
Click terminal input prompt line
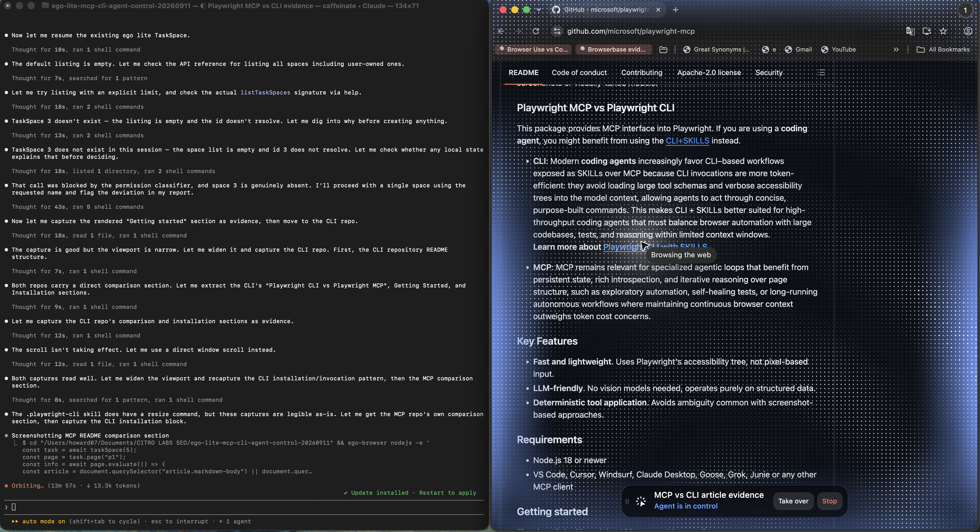pos(244,507)
